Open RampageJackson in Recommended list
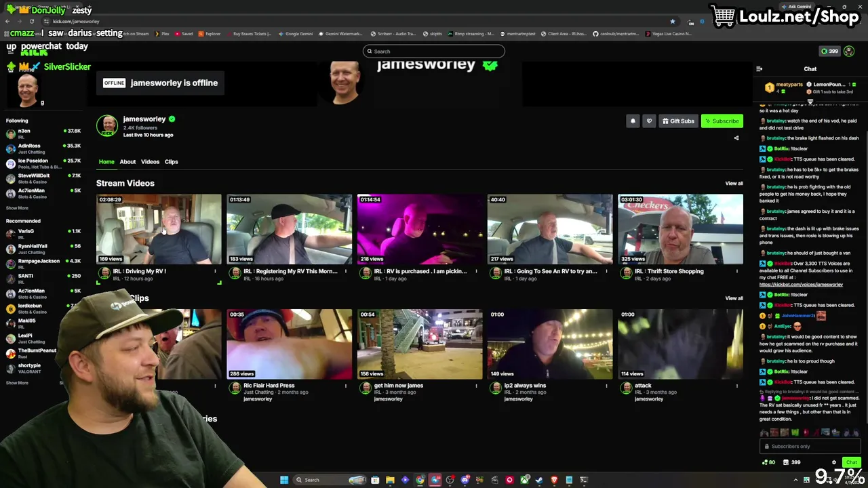 (x=43, y=264)
